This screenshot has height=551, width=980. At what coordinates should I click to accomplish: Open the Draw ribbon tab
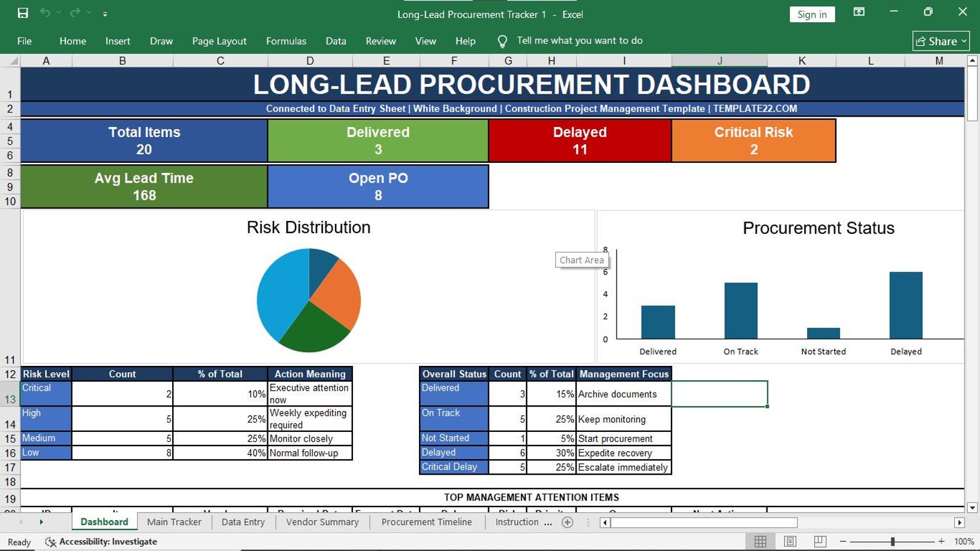pyautogui.click(x=161, y=41)
